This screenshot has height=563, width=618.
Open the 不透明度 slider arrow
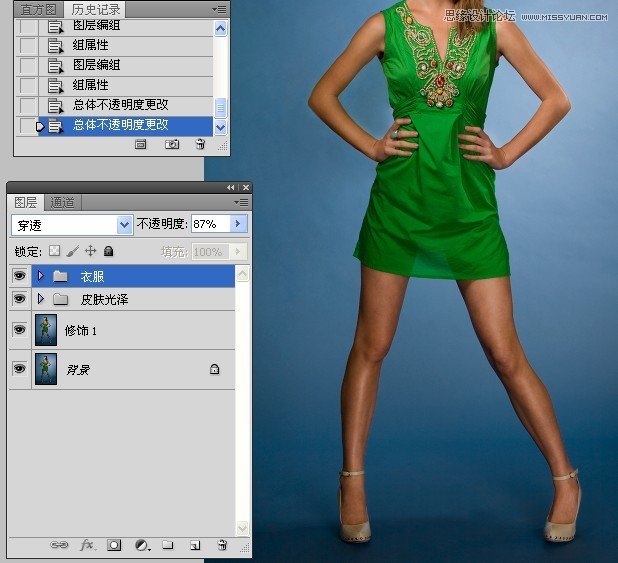(x=239, y=224)
